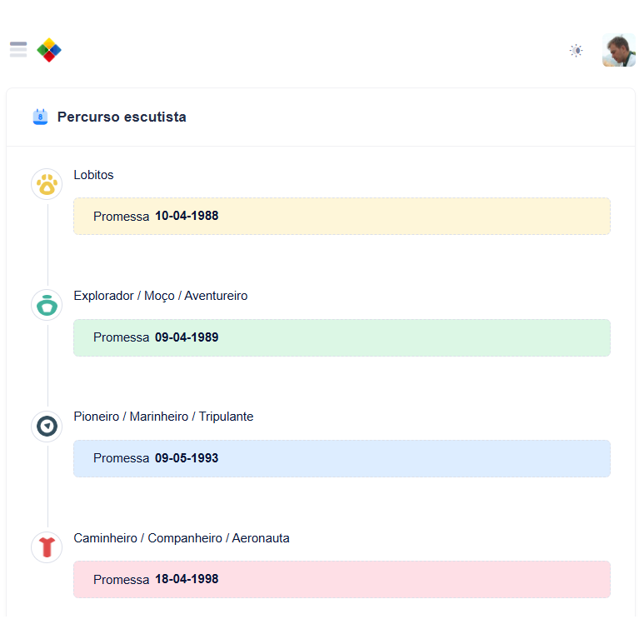The width and height of the screenshot is (644, 644).
Task: Select the yellow Promessa 10-04-1988 box
Action: point(342,216)
